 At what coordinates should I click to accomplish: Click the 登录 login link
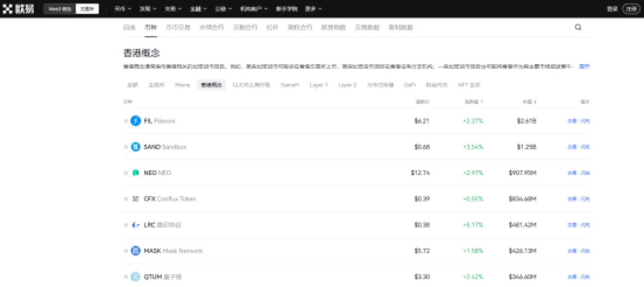(x=612, y=9)
